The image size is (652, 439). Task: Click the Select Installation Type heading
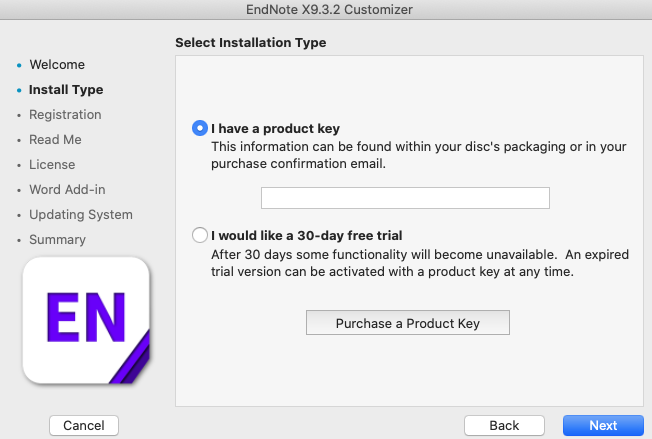click(x=251, y=42)
